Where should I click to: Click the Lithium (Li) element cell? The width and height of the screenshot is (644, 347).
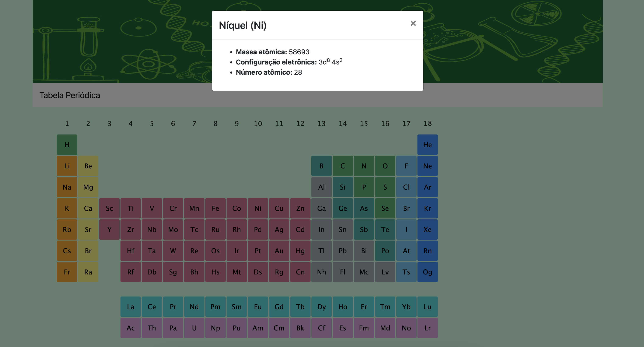click(x=67, y=166)
